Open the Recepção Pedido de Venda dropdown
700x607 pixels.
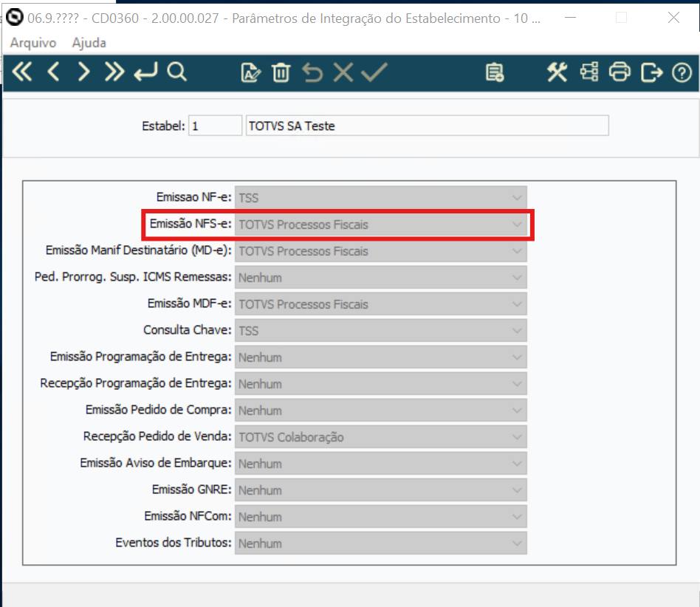(381, 437)
